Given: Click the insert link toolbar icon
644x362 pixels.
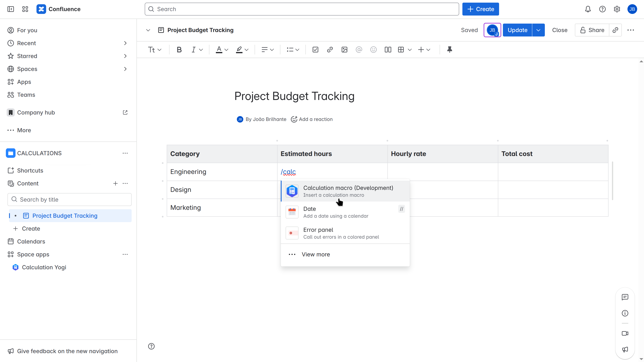Looking at the screenshot, I should (x=330, y=50).
